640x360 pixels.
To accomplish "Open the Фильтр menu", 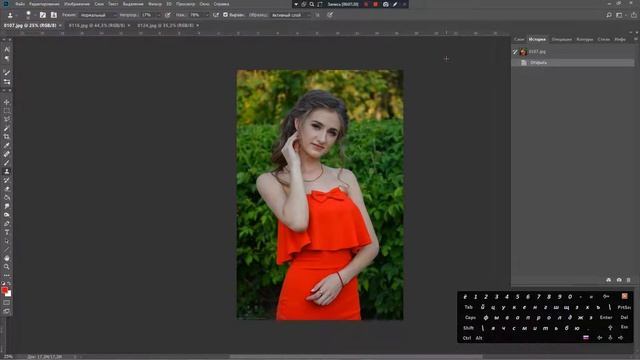I will (x=155, y=4).
